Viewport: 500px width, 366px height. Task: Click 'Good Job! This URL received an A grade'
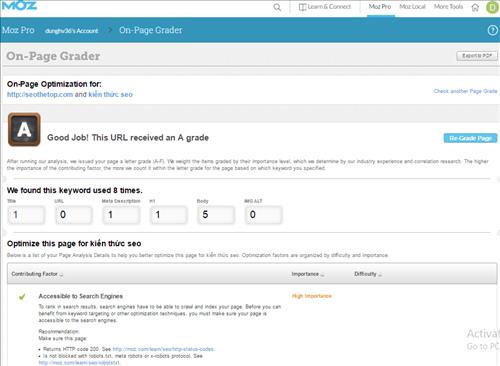pyautogui.click(x=128, y=138)
